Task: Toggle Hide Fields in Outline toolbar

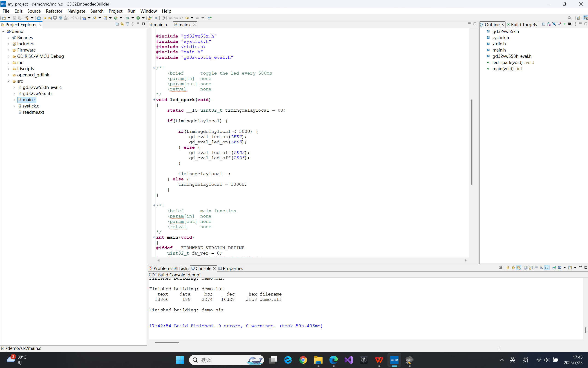Action: pyautogui.click(x=554, y=24)
